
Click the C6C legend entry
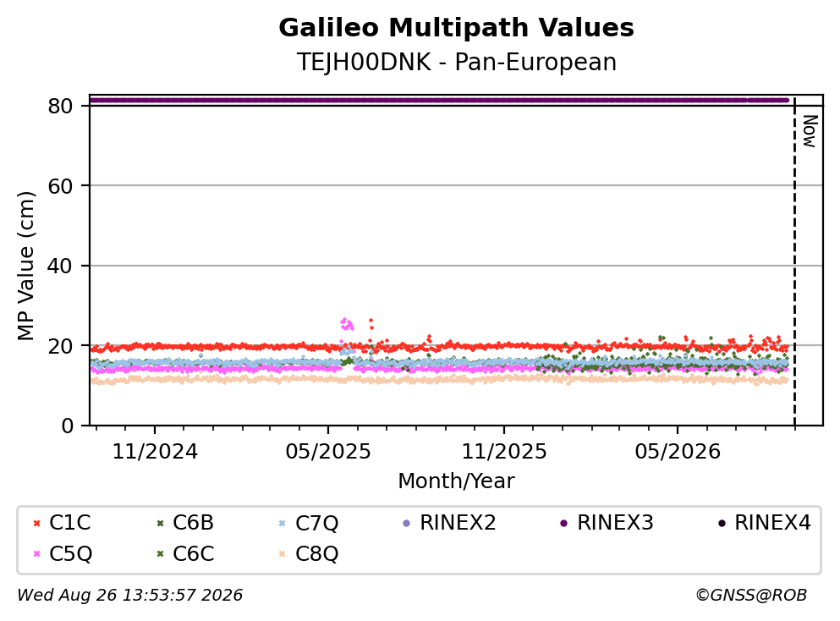click(184, 553)
